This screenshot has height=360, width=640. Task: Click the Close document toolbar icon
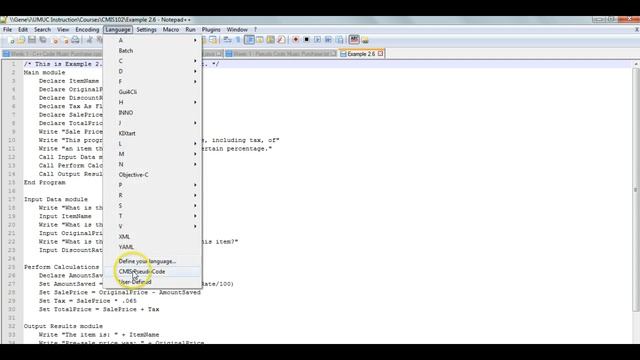coord(55,40)
